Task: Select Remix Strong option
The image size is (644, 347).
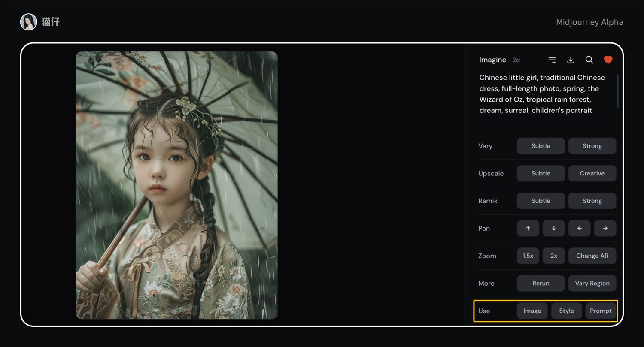Action: tap(592, 201)
